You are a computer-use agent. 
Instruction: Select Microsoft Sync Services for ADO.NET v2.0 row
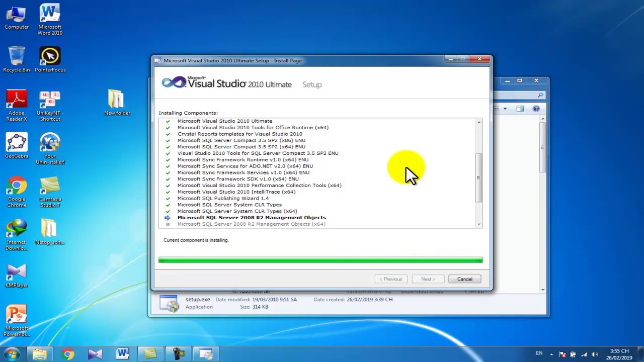click(x=245, y=166)
